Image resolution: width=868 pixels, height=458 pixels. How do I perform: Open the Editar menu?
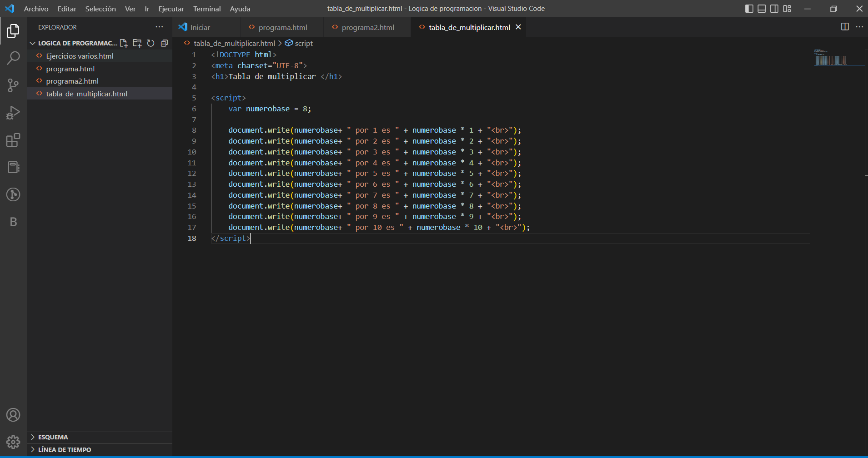click(67, 9)
